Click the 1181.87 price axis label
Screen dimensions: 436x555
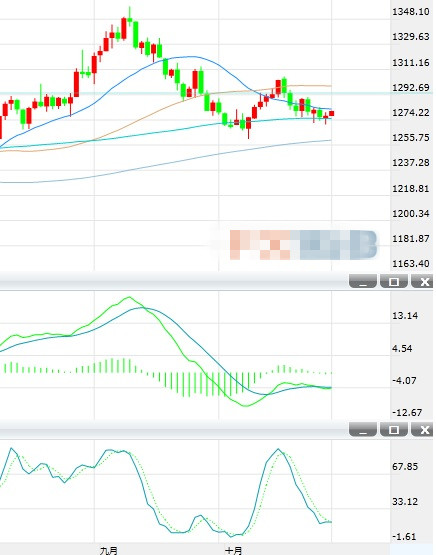coord(411,239)
